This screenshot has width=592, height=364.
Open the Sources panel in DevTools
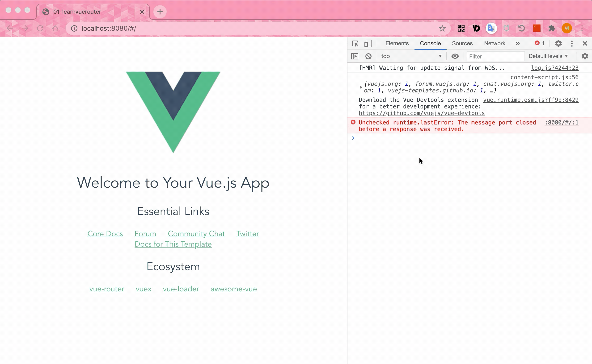coord(463,43)
